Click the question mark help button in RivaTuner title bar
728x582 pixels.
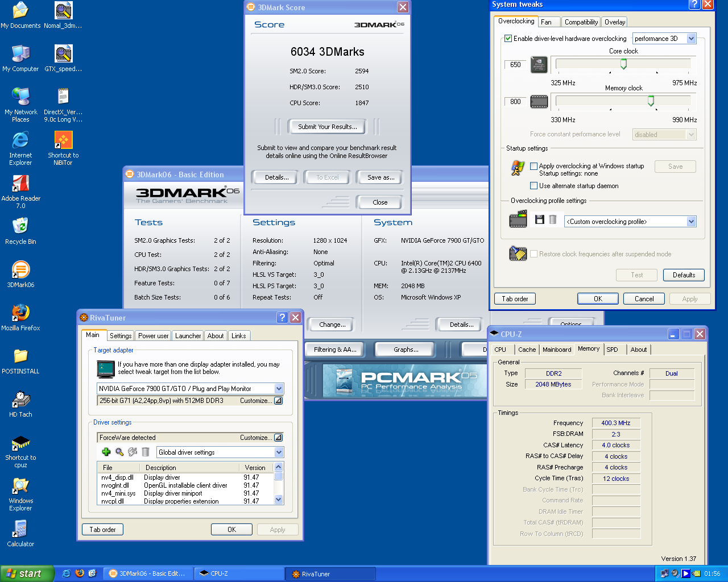pyautogui.click(x=282, y=318)
